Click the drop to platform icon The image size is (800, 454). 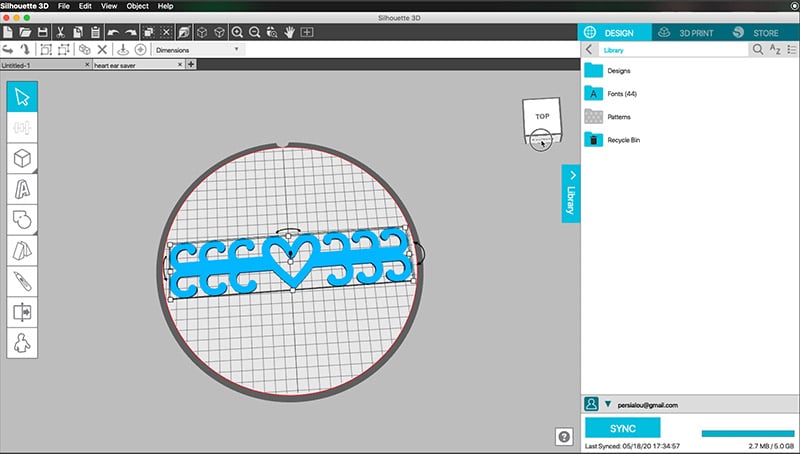122,49
